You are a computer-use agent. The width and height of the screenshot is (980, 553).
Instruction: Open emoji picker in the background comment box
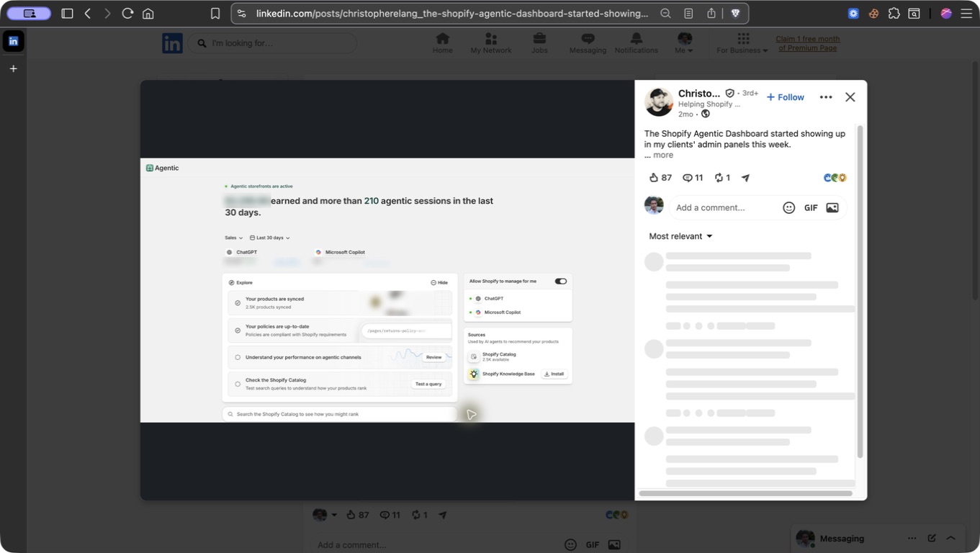pos(570,544)
